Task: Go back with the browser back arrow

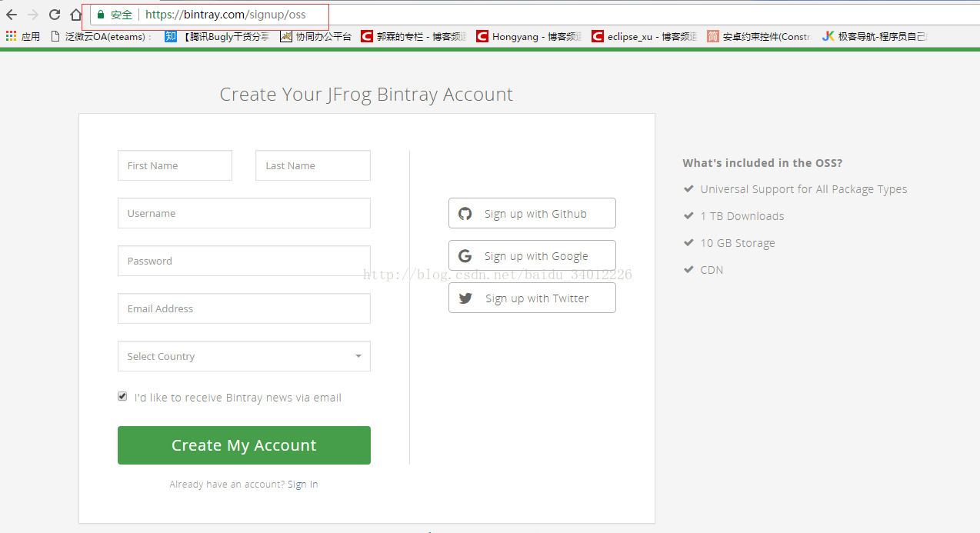Action: [x=11, y=15]
